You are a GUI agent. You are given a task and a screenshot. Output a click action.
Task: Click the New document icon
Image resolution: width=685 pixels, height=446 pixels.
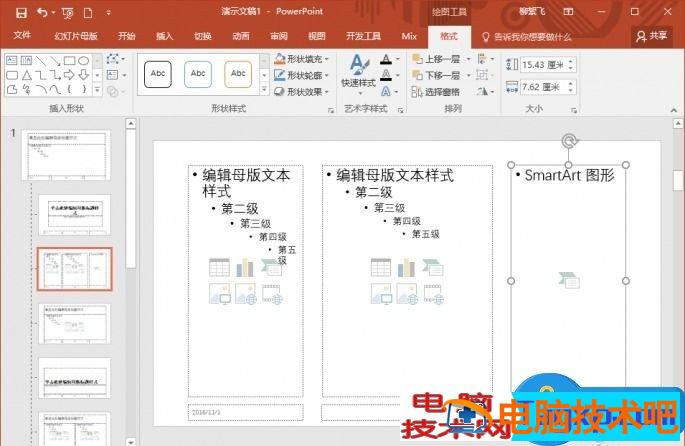click(88, 13)
